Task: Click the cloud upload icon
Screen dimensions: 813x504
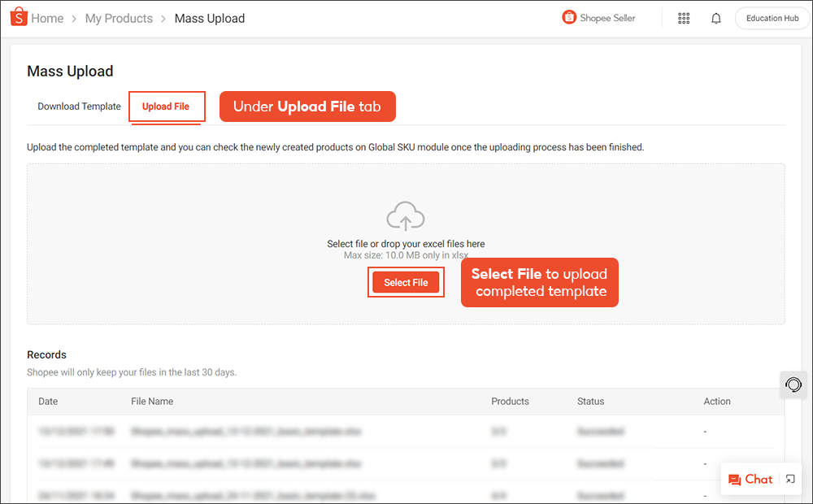Action: (x=405, y=215)
